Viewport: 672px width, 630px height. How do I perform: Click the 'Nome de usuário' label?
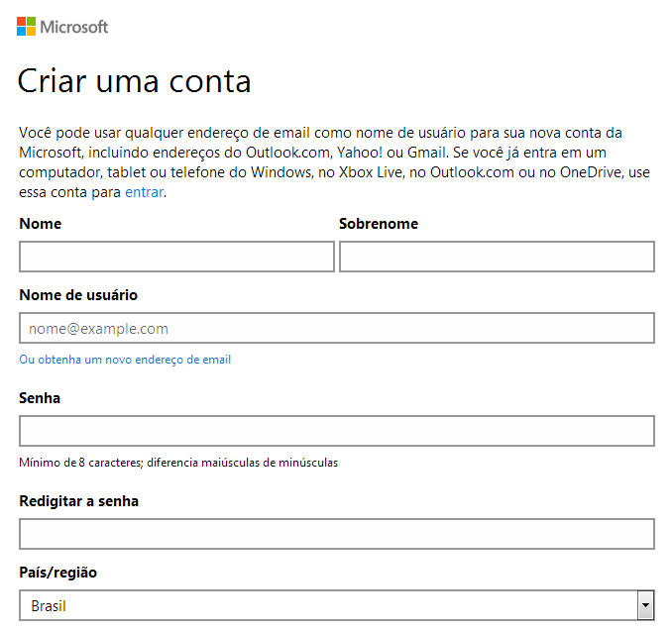coord(78,294)
